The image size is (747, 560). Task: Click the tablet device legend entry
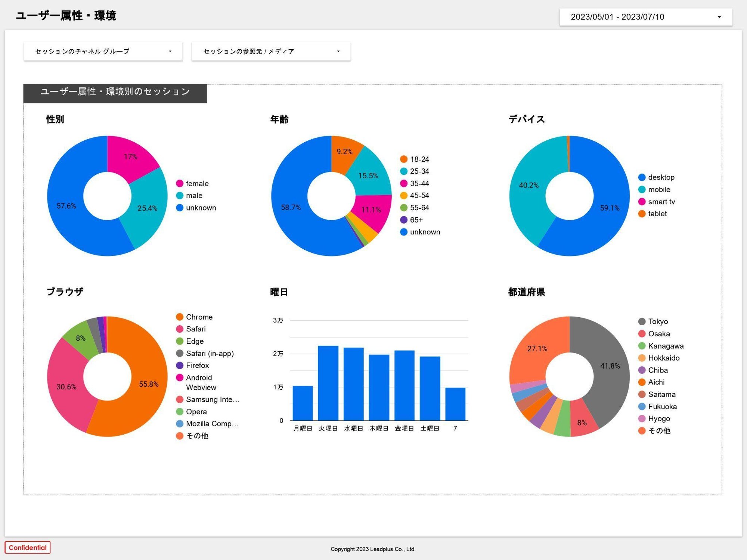click(653, 214)
